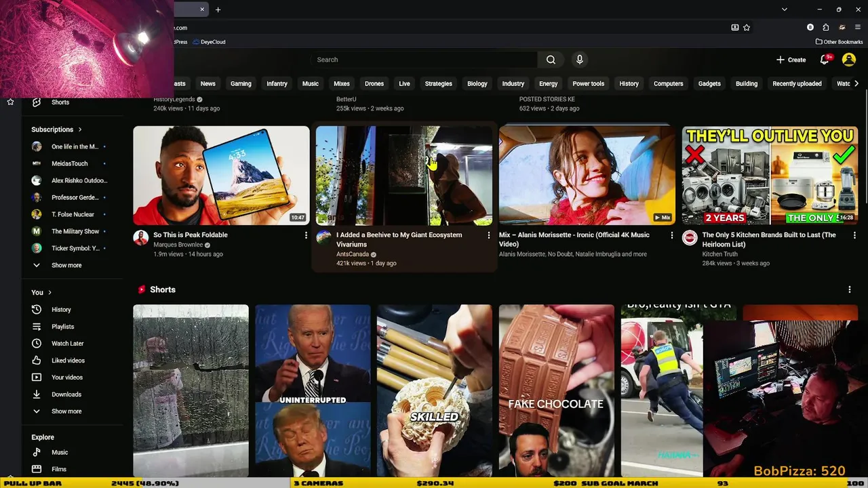The height and width of the screenshot is (488, 868).
Task: Open Downloads in the sidebar
Action: [x=66, y=394]
